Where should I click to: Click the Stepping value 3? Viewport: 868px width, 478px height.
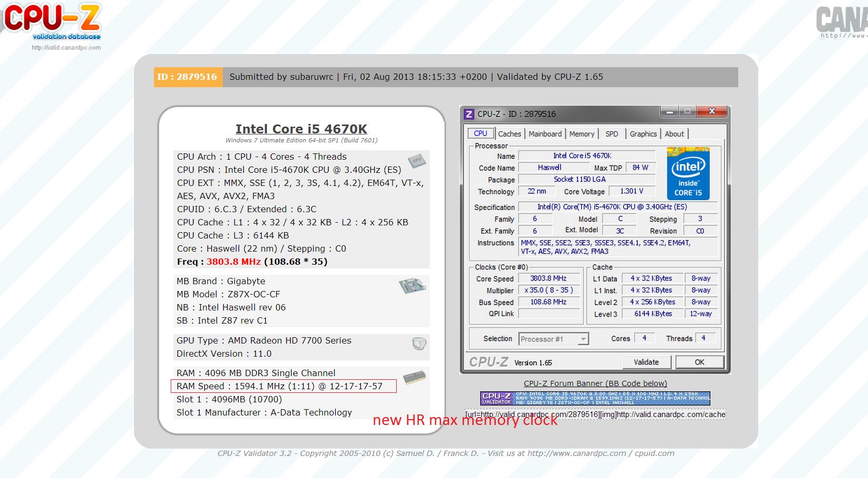[700, 219]
